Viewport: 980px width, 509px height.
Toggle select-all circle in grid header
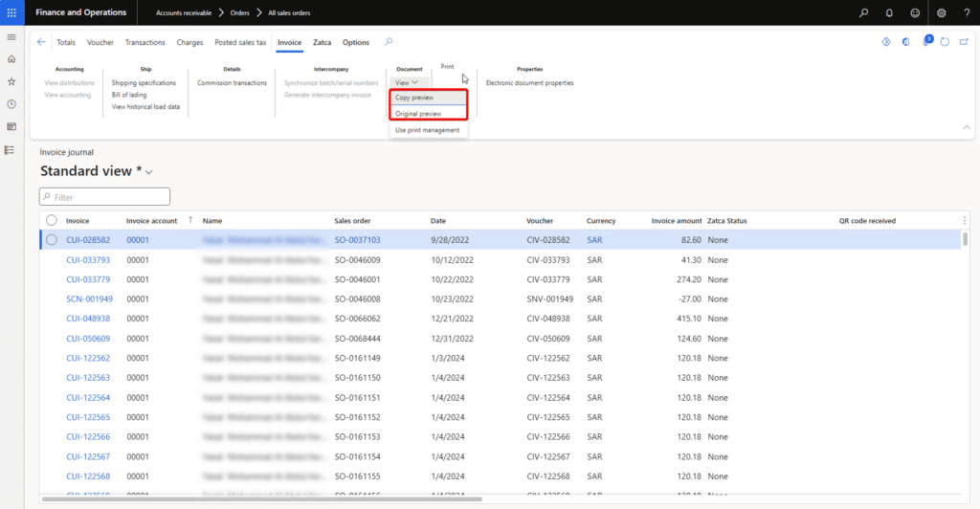point(52,220)
